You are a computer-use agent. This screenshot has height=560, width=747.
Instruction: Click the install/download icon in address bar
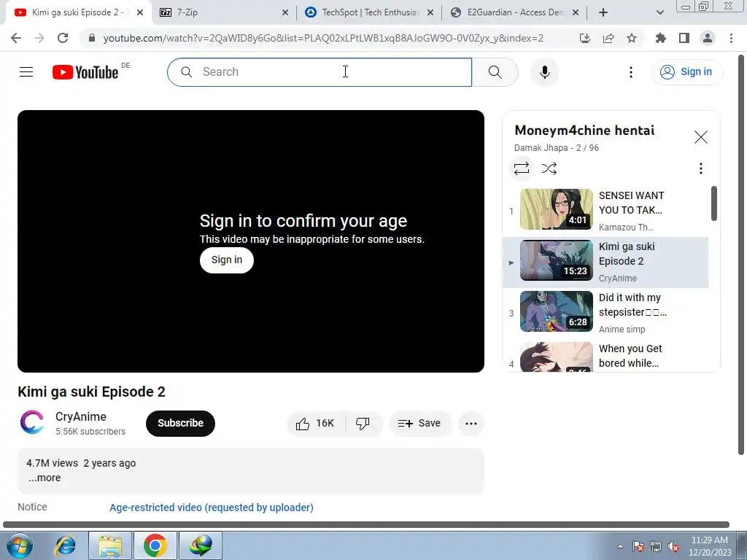585,38
